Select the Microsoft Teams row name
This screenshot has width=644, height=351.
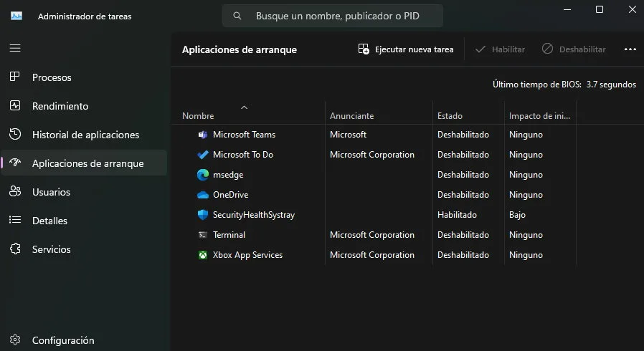[244, 135]
